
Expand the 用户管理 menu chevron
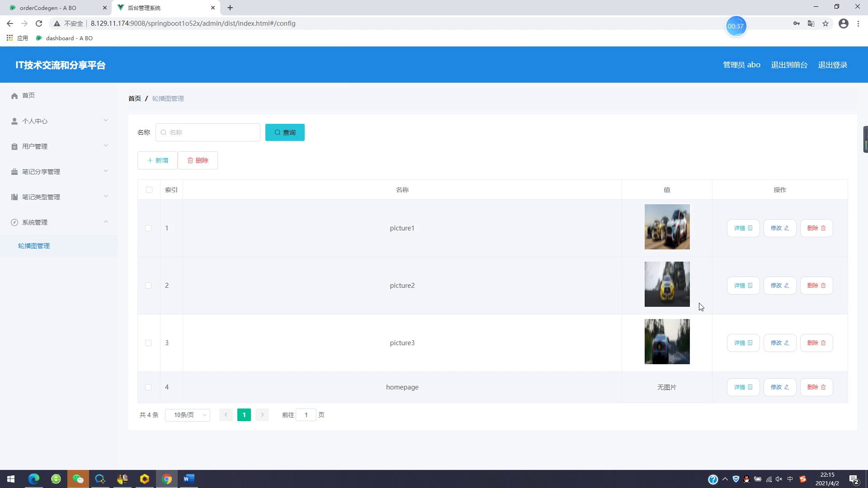point(106,145)
